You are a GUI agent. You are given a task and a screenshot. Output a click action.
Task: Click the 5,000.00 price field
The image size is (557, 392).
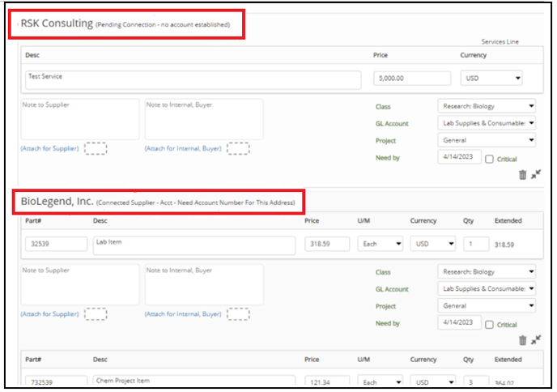(x=412, y=79)
